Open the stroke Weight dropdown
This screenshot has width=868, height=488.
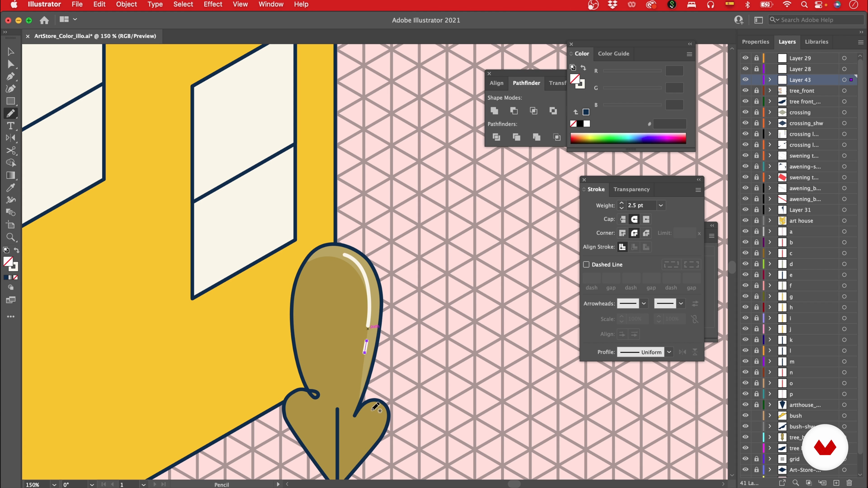[x=661, y=205]
